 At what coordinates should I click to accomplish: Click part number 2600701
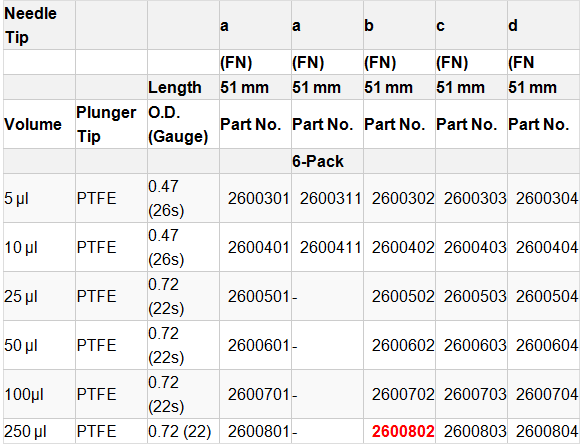click(258, 394)
